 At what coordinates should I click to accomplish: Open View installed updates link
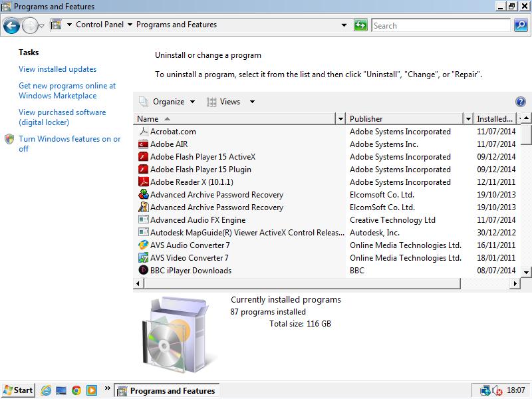pyautogui.click(x=57, y=69)
